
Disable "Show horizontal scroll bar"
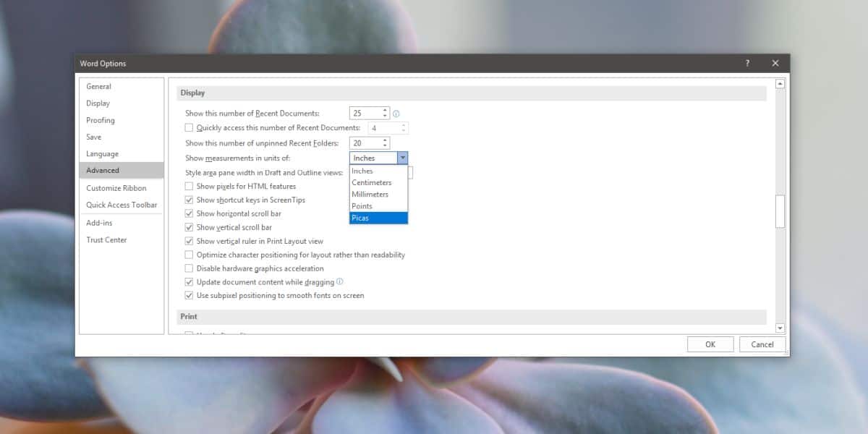click(189, 213)
